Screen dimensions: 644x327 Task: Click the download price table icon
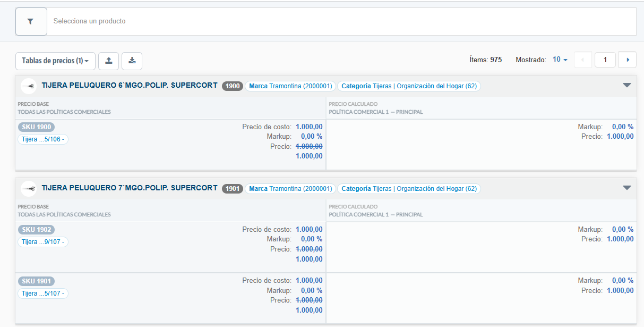(x=132, y=61)
